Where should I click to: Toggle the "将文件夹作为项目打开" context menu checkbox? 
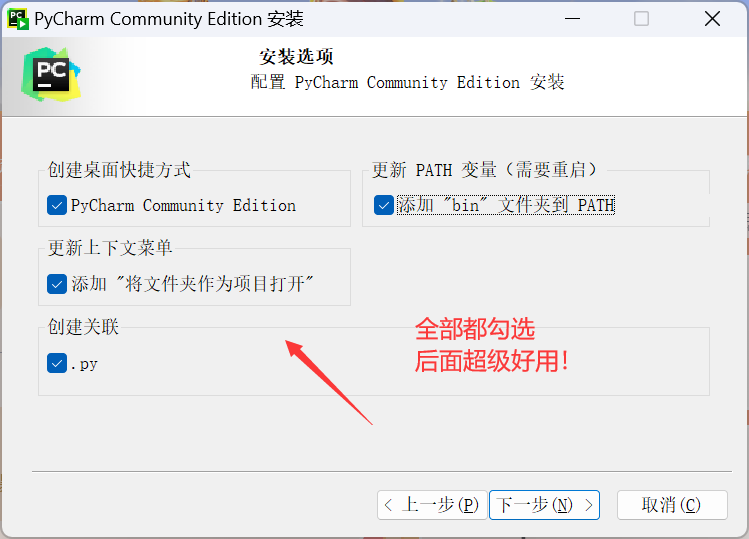pos(57,284)
